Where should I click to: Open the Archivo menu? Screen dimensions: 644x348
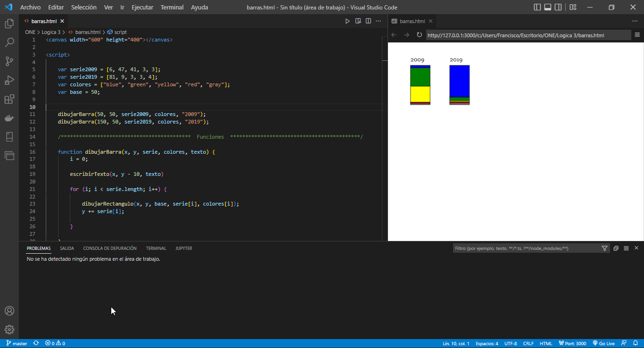tap(31, 7)
